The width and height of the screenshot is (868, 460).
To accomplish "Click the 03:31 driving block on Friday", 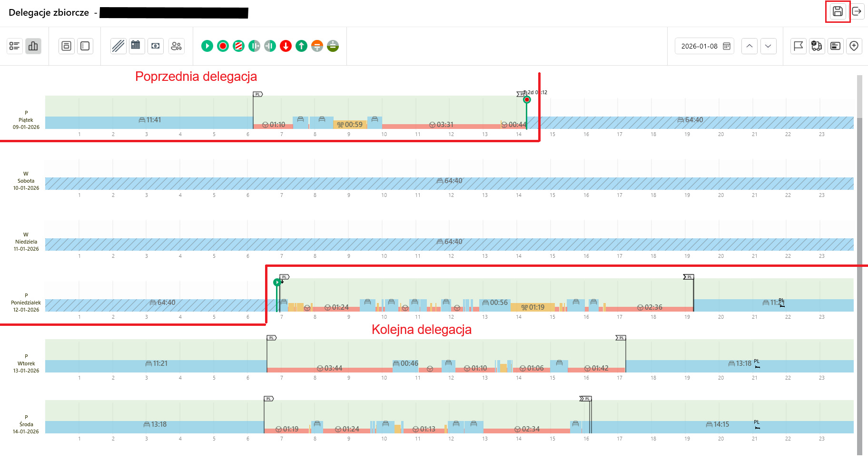I will (x=441, y=126).
